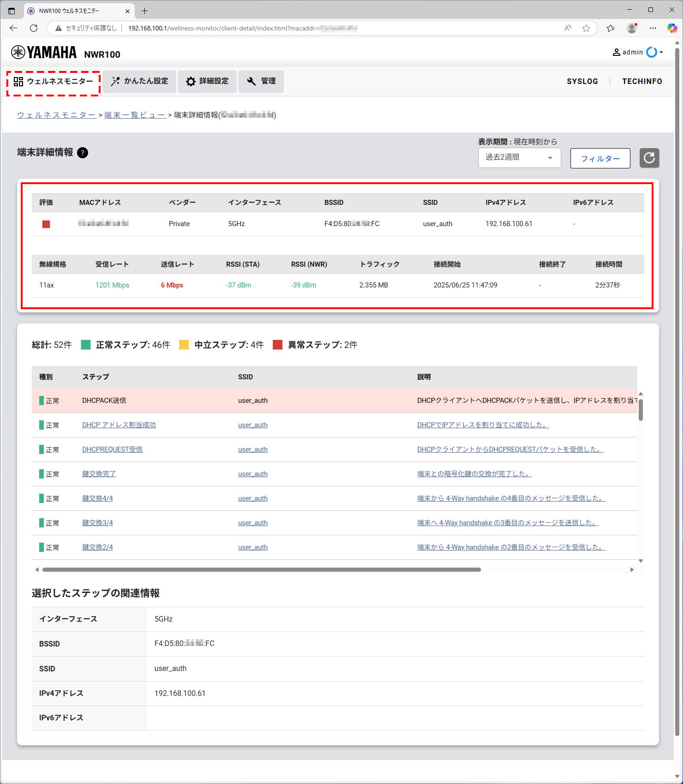Click the フィルター button
Viewport: 683px width, 784px height.
(600, 159)
